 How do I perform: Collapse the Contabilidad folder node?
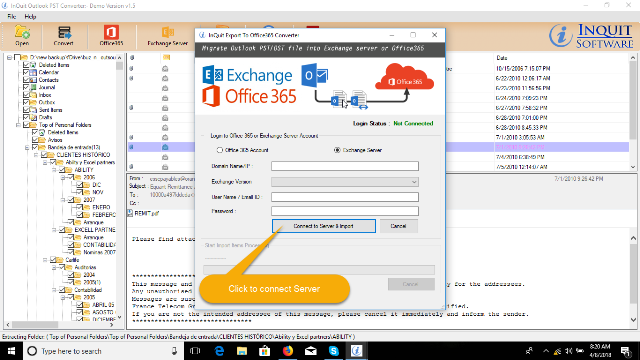54,290
